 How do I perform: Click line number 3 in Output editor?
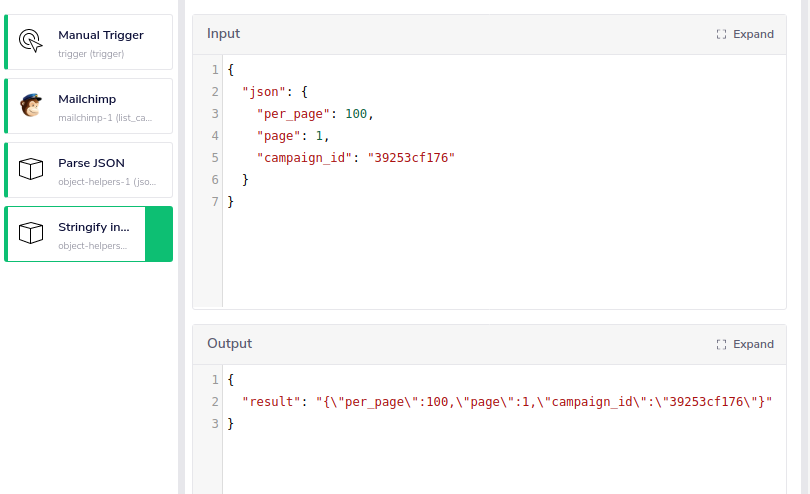[x=214, y=424]
